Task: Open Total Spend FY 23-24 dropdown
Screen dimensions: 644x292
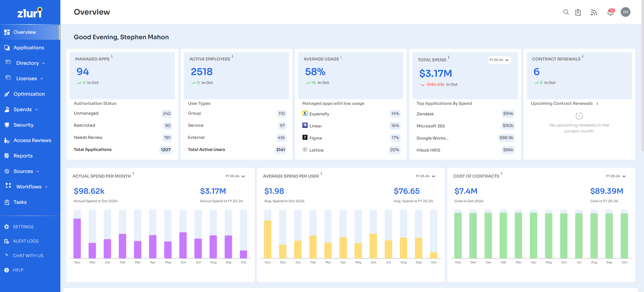Action: tap(499, 60)
